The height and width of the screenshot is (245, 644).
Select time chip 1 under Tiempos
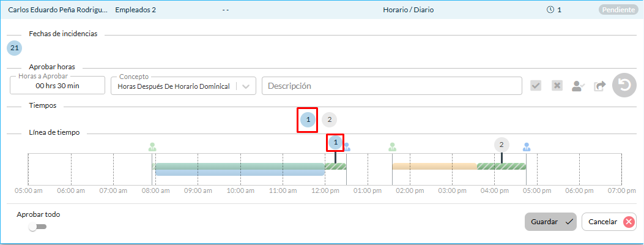coord(308,120)
